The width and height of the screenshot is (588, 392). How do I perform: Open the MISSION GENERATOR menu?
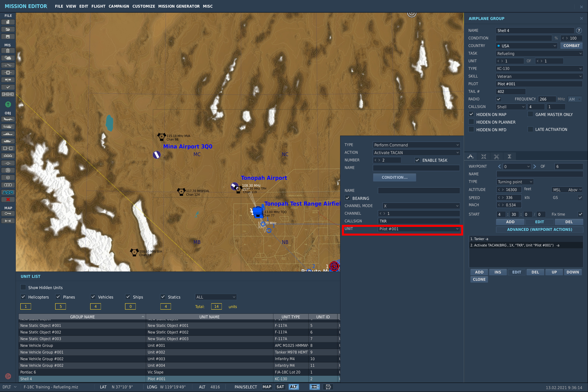pyautogui.click(x=179, y=6)
